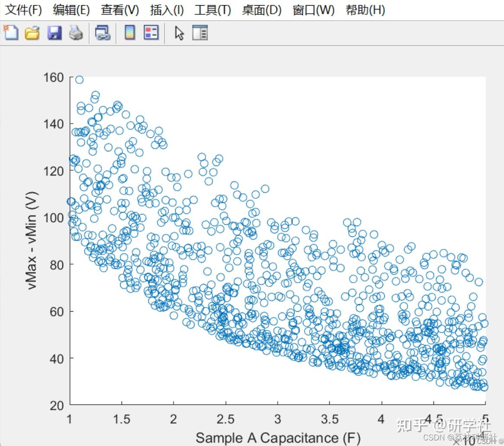Click the x-axis tick label 4
The width and height of the screenshot is (504, 446).
[x=381, y=419]
